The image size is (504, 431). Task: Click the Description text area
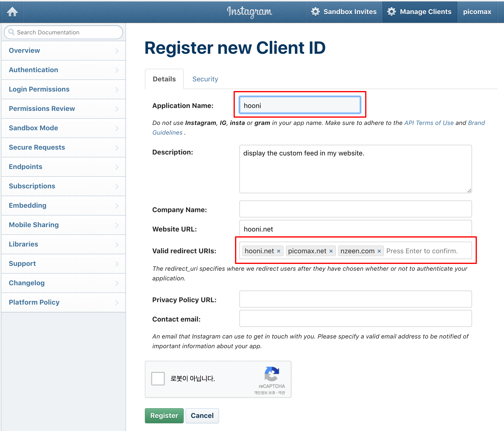click(355, 169)
